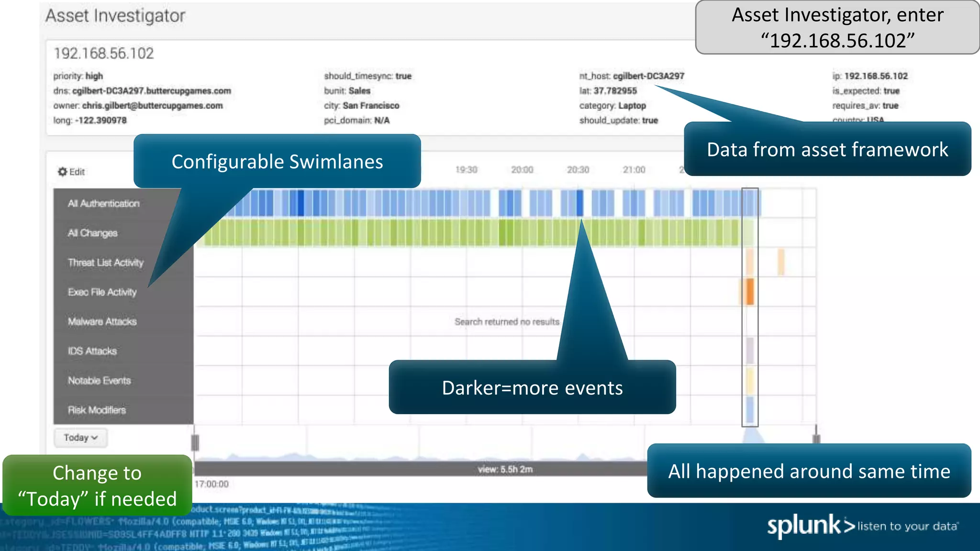This screenshot has width=980, height=551.
Task: Click the owner chris.gilbert@buttercupgames.com value
Action: tap(153, 106)
